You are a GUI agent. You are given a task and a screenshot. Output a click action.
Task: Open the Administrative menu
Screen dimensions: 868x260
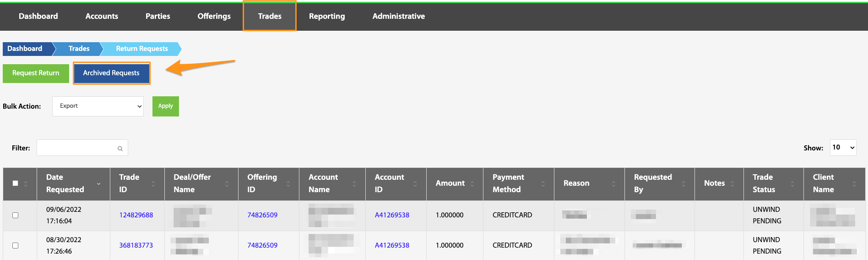tap(399, 16)
